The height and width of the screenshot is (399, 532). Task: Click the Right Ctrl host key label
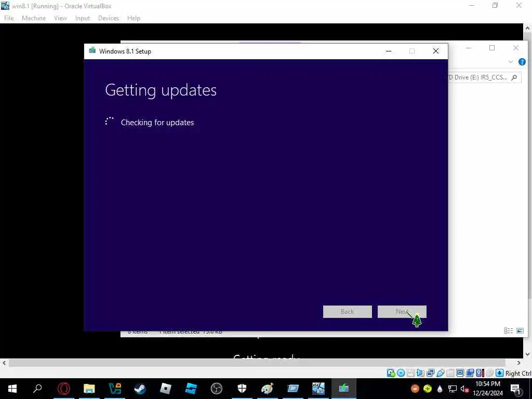(518, 373)
